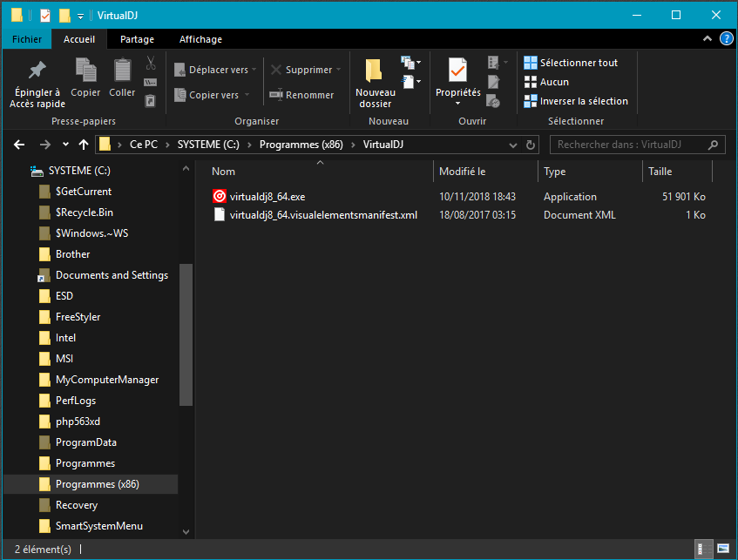Expand the arrow beneath Propriétés
The image size is (738, 560).
click(458, 103)
